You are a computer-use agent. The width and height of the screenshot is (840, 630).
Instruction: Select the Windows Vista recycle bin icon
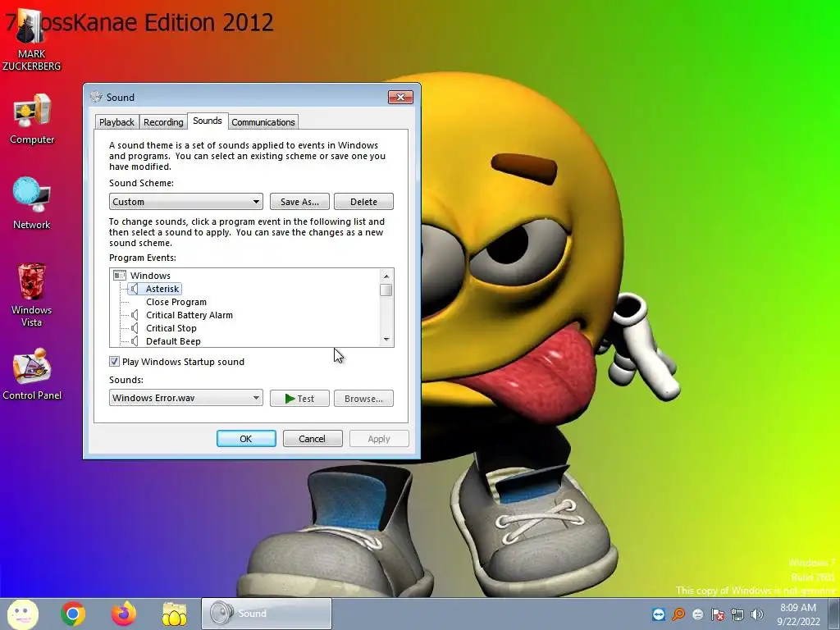(32, 294)
